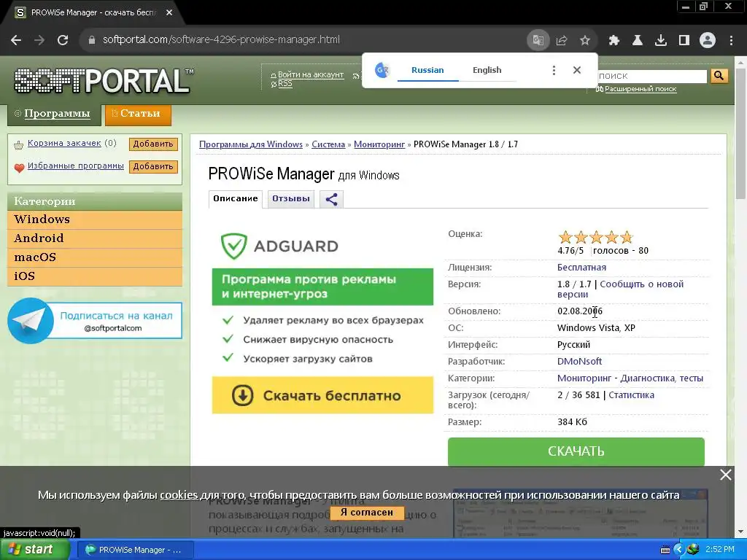
Task: Select iOS category
Action: pyautogui.click(x=95, y=276)
